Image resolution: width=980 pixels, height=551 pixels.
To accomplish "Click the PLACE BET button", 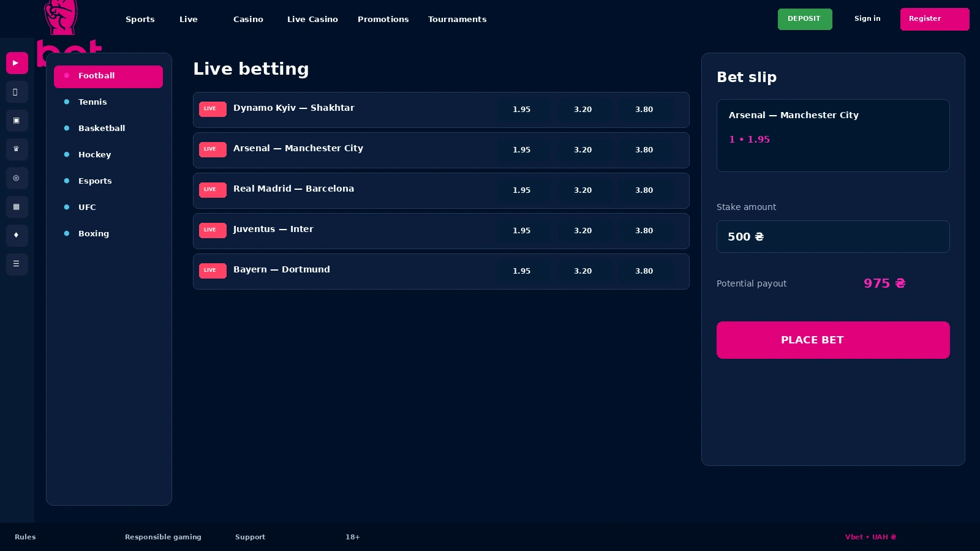I will [x=833, y=340].
